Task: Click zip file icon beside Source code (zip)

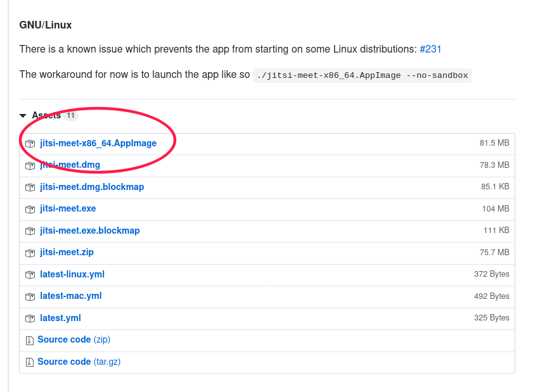Action: point(30,340)
